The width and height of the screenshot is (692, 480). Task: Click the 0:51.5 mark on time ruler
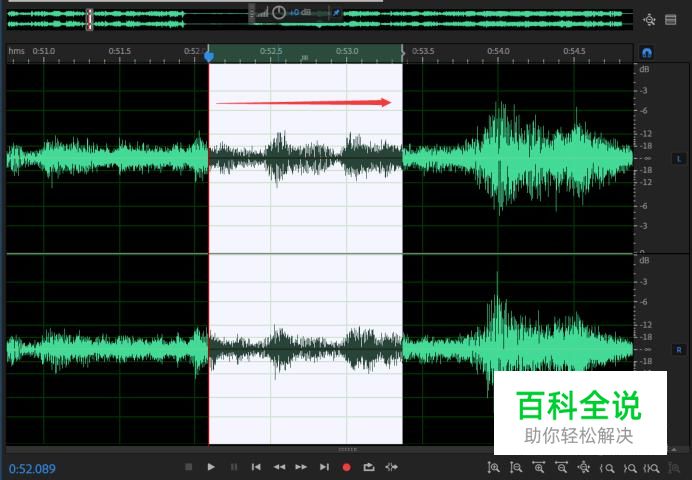[x=120, y=51]
